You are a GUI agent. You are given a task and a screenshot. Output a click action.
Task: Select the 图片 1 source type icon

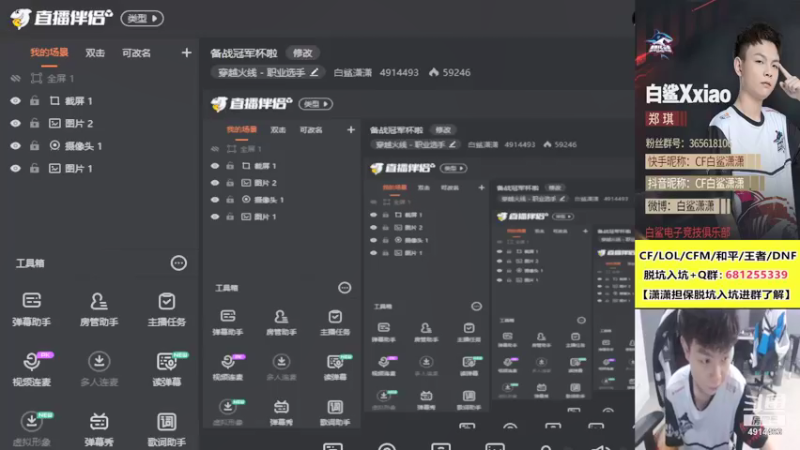coord(55,168)
